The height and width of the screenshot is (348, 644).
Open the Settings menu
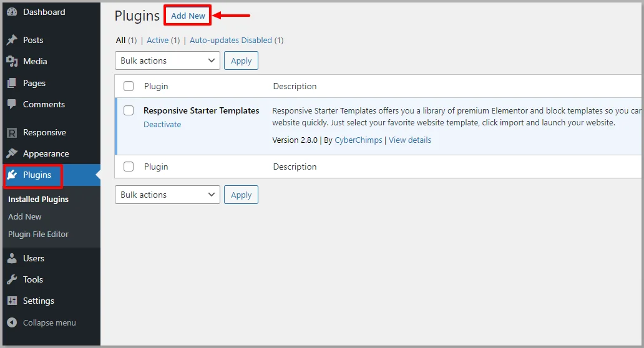pos(39,301)
